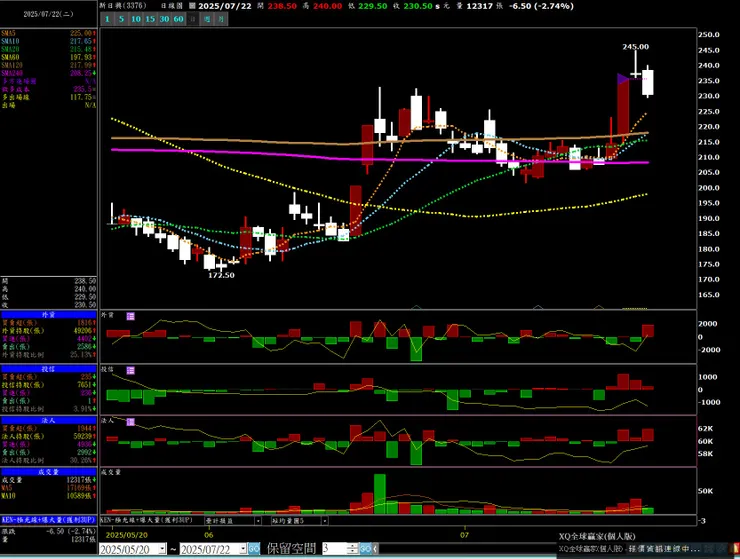Select the blue KEN strategy label at bottom left
The height and width of the screenshot is (559, 740).
49,520
